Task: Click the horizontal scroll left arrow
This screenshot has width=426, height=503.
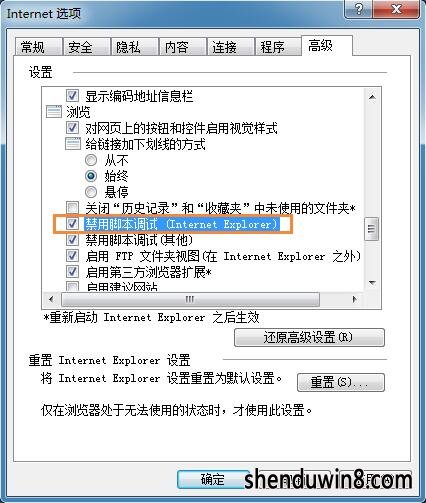Action: 51,299
